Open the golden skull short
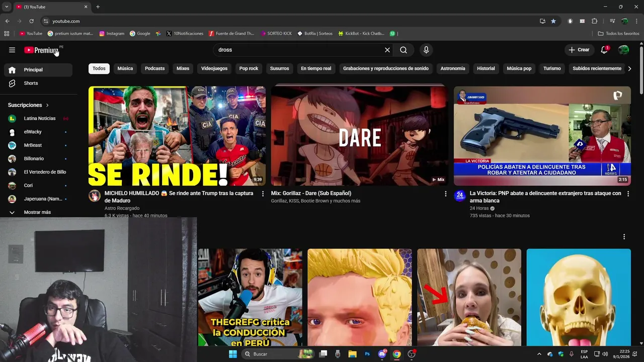This screenshot has height=362, width=644. 579,297
